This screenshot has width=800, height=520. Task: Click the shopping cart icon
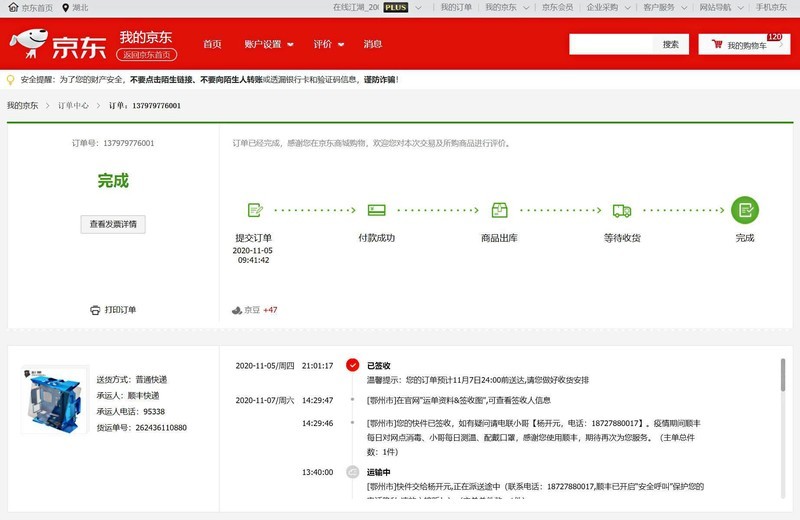point(717,44)
